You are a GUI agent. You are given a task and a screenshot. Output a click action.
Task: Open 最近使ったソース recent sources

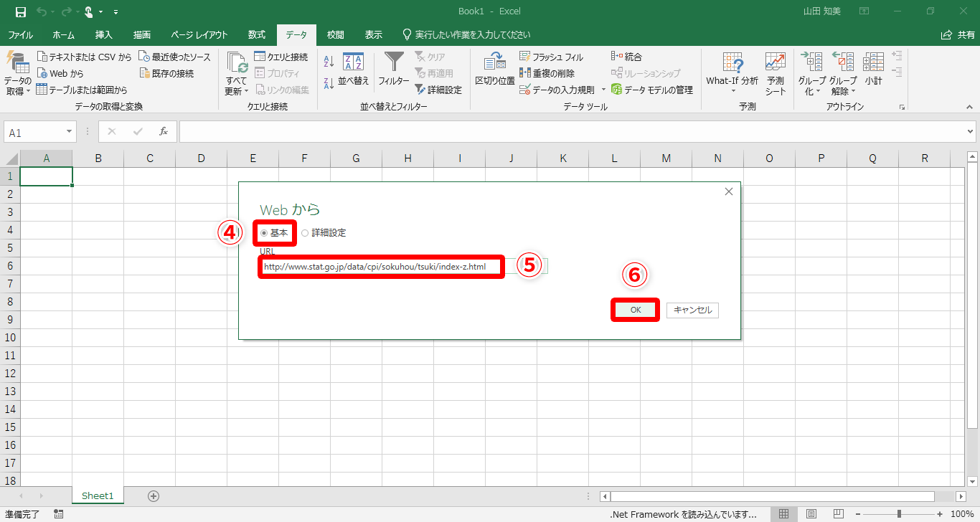click(x=175, y=57)
